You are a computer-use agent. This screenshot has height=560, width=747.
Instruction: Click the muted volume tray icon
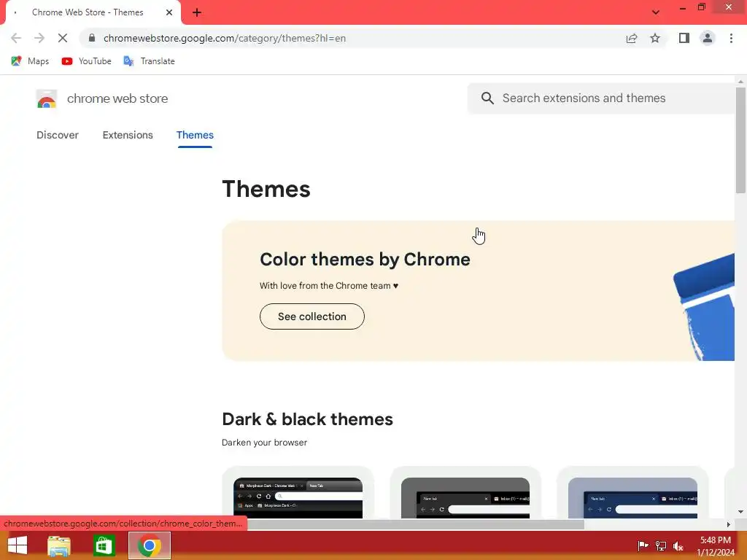[678, 545]
